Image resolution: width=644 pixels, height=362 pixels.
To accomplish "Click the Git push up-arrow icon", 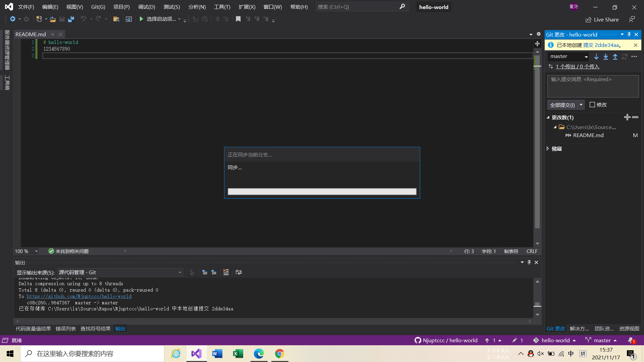I will click(615, 57).
